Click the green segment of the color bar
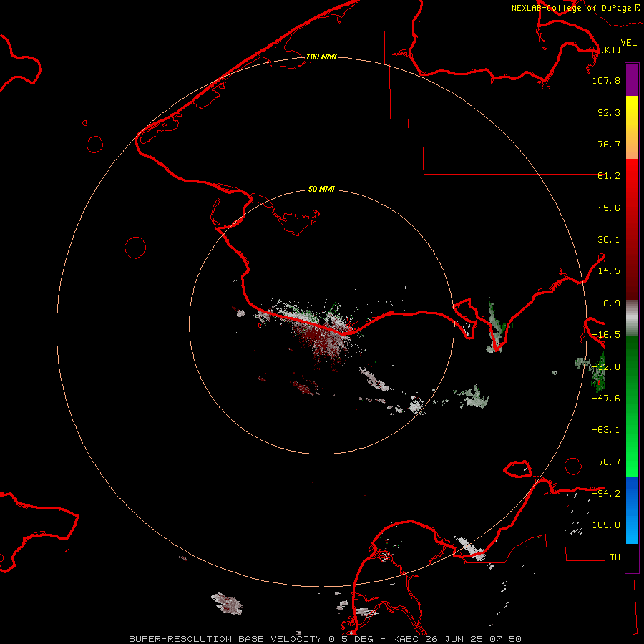This screenshot has width=644, height=644. (632, 406)
